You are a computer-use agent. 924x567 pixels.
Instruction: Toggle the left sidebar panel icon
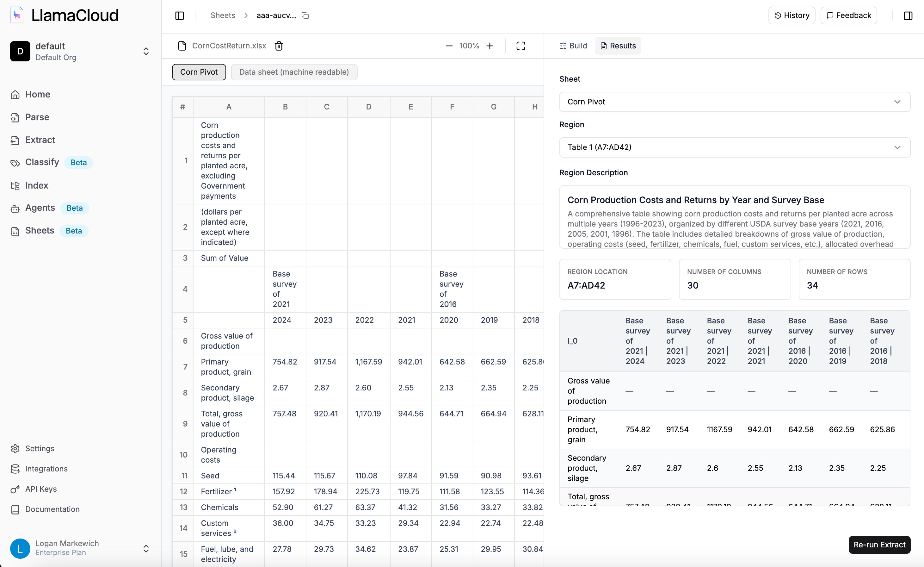coord(180,16)
